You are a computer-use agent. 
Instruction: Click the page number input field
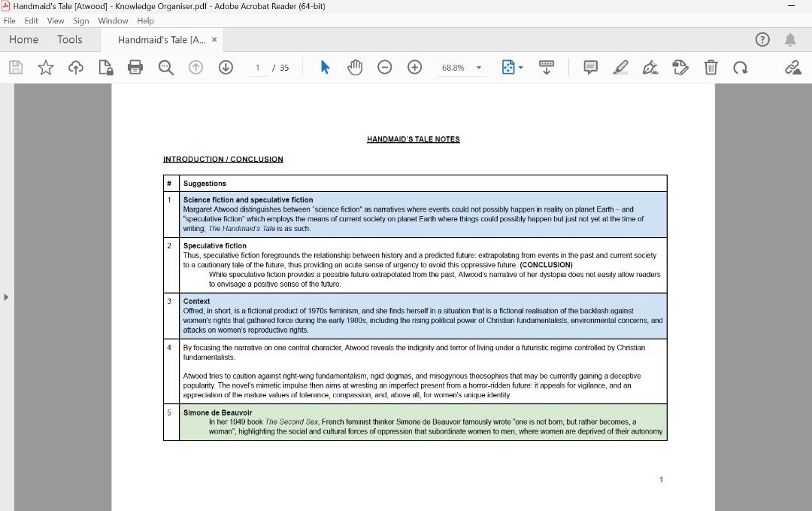pos(257,68)
